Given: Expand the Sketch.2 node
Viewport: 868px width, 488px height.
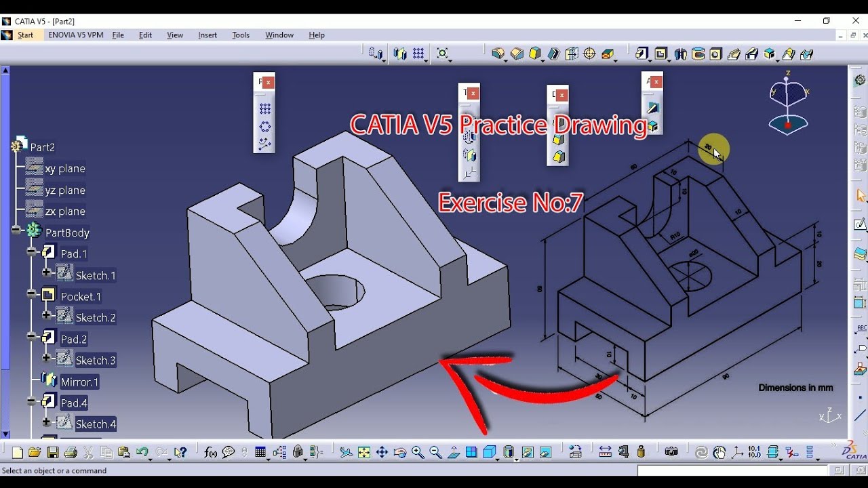Looking at the screenshot, I should 47,315.
